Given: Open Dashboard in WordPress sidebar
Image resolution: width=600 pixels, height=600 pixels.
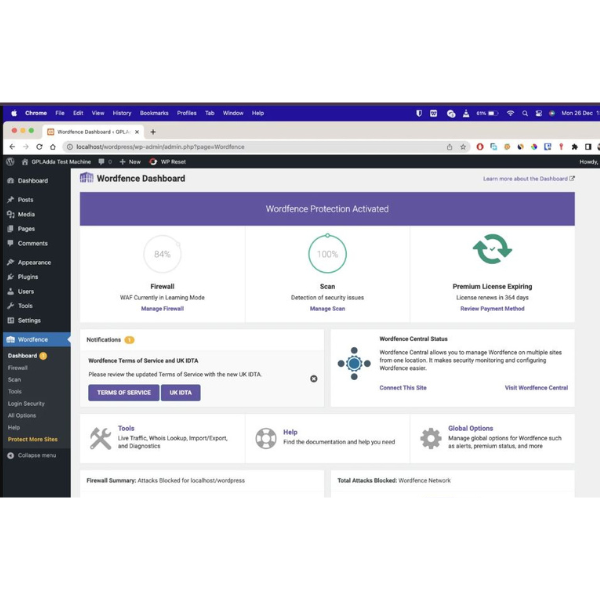Looking at the screenshot, I should [33, 181].
